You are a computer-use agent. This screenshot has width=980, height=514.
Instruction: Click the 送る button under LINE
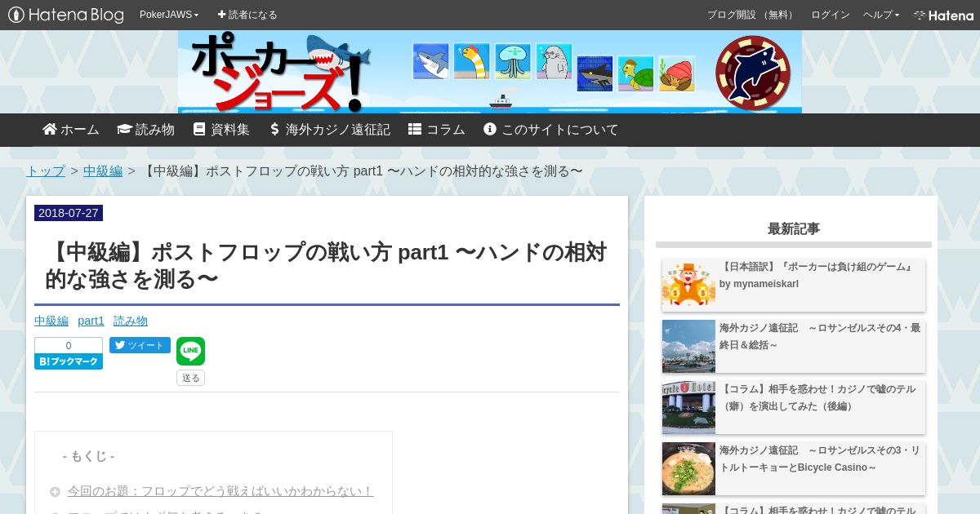190,378
